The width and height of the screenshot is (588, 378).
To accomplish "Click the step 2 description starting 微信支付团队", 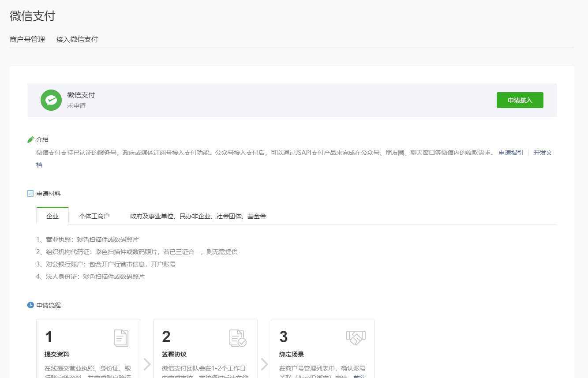I will [x=205, y=371].
